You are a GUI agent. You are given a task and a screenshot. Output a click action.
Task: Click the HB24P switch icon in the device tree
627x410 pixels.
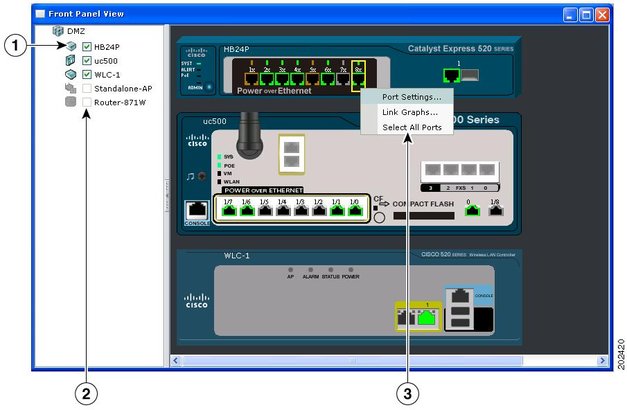pos(71,46)
